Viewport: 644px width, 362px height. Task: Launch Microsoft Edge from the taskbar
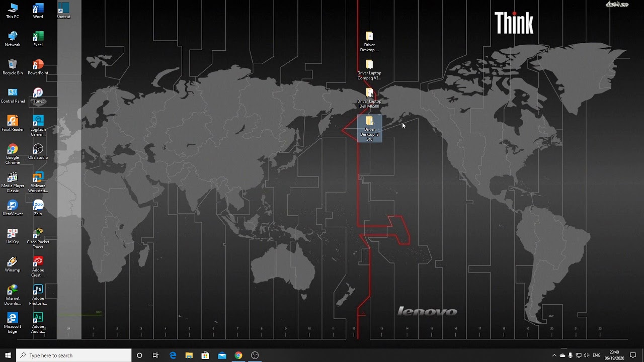coord(173,355)
